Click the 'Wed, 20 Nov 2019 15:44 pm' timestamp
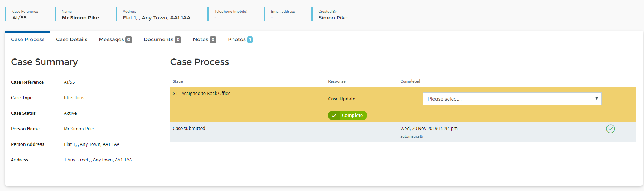Image resolution: width=644 pixels, height=191 pixels. (429, 129)
